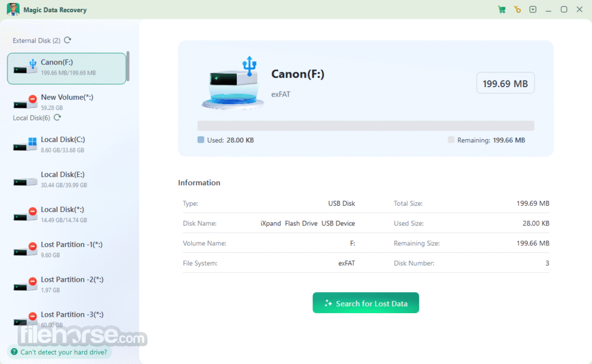Screen dimensions: 592x364
Task: Click the red-marked drive icon of Lost Partition -2
Action: coord(25,285)
